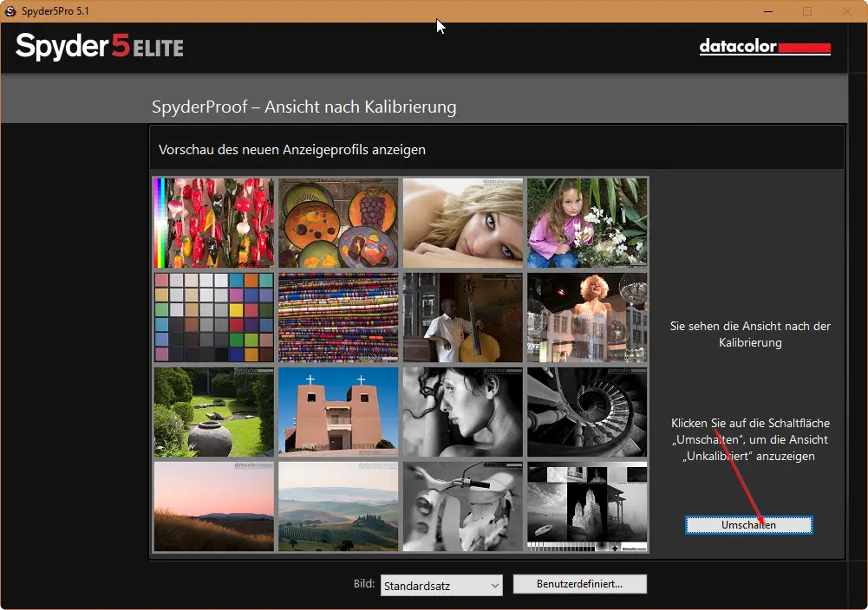Image resolution: width=868 pixels, height=610 pixels.
Task: Open the blonde woman portrait thumbnail
Action: point(463,223)
